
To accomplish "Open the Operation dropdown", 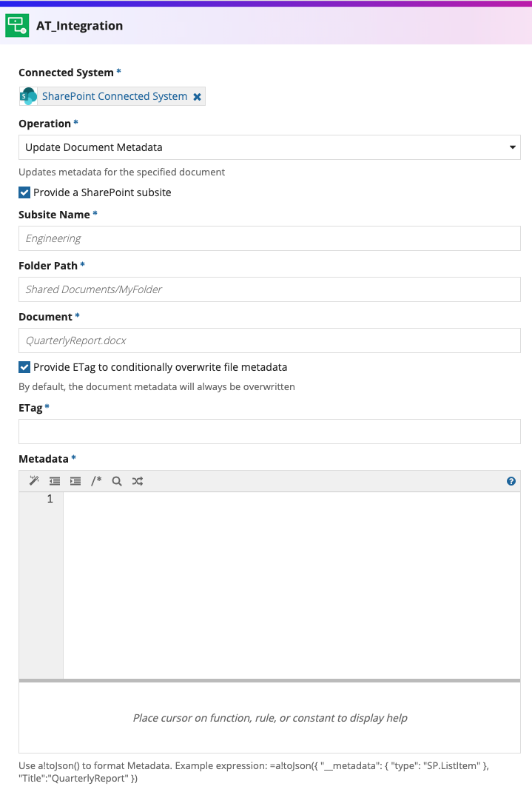I will click(269, 147).
